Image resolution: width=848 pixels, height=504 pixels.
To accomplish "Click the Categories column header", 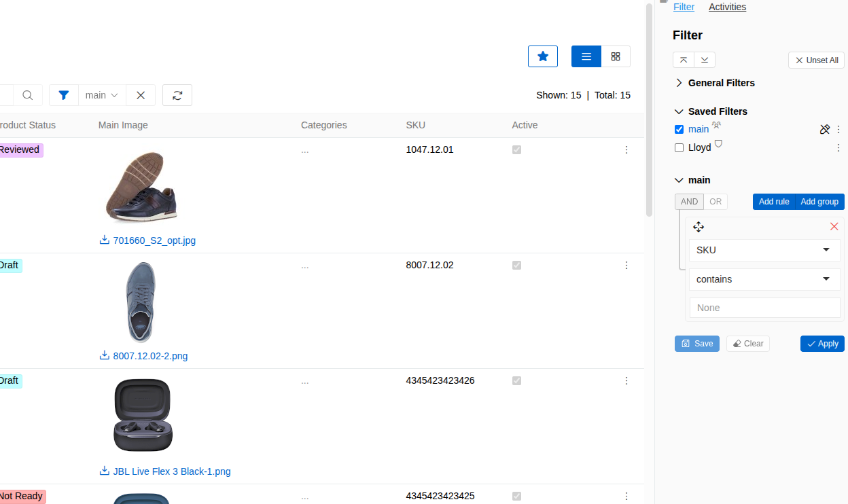I will click(x=324, y=125).
